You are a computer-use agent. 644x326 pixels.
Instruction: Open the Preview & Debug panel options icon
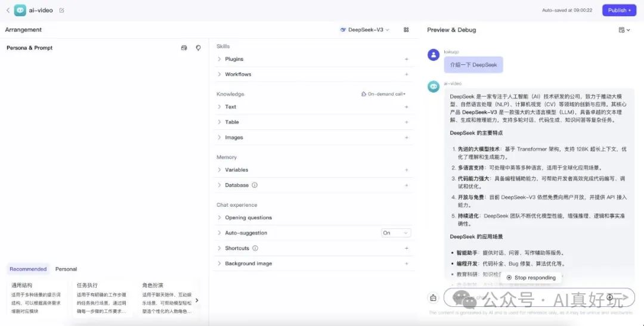[624, 30]
